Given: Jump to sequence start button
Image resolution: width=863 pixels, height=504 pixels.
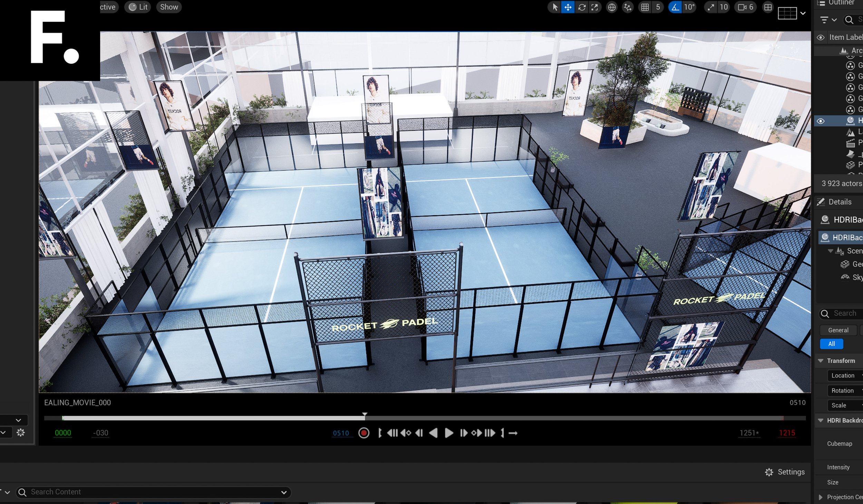Looking at the screenshot, I should (x=392, y=433).
